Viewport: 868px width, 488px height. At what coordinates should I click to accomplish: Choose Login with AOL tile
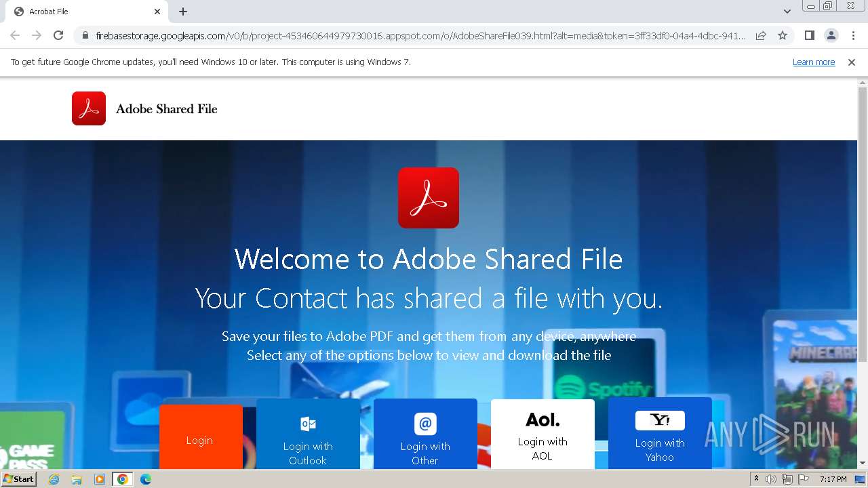[x=542, y=434]
